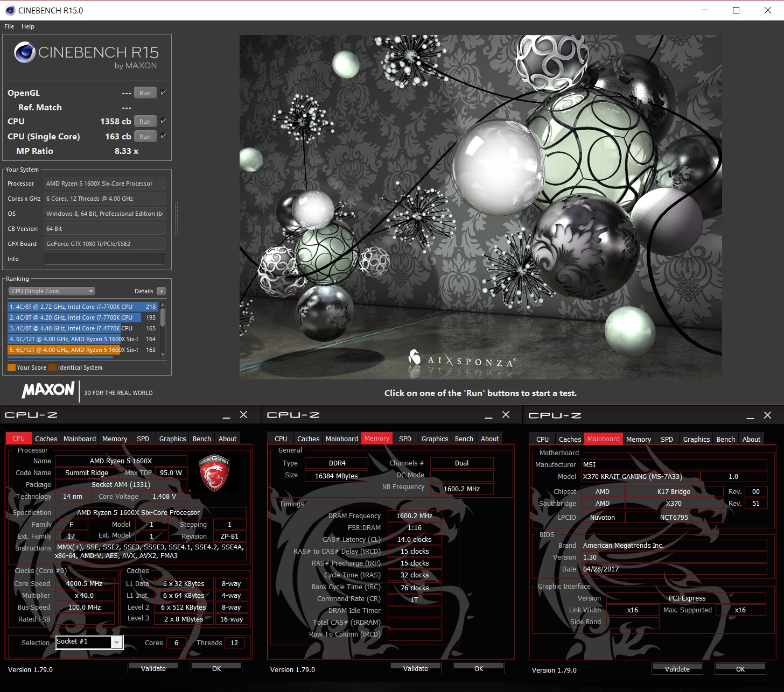Switch to Caches tab in first CPU-Z window

coord(46,439)
